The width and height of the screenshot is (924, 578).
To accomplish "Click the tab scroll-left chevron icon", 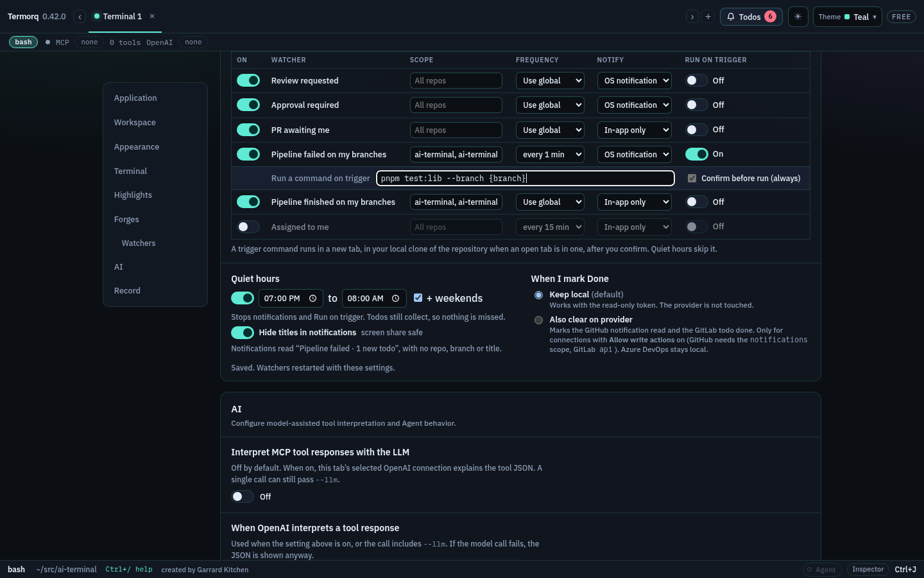I will 80,17.
